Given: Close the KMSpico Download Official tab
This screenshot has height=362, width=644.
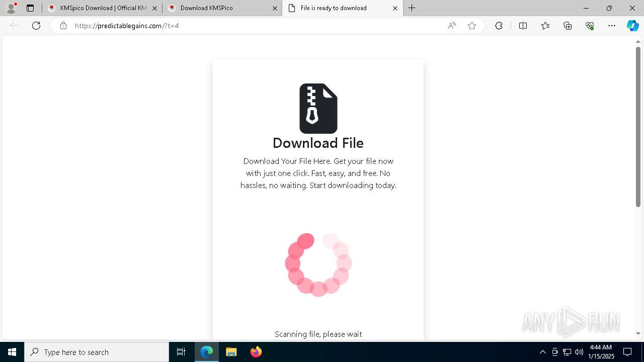Looking at the screenshot, I should point(154,8).
